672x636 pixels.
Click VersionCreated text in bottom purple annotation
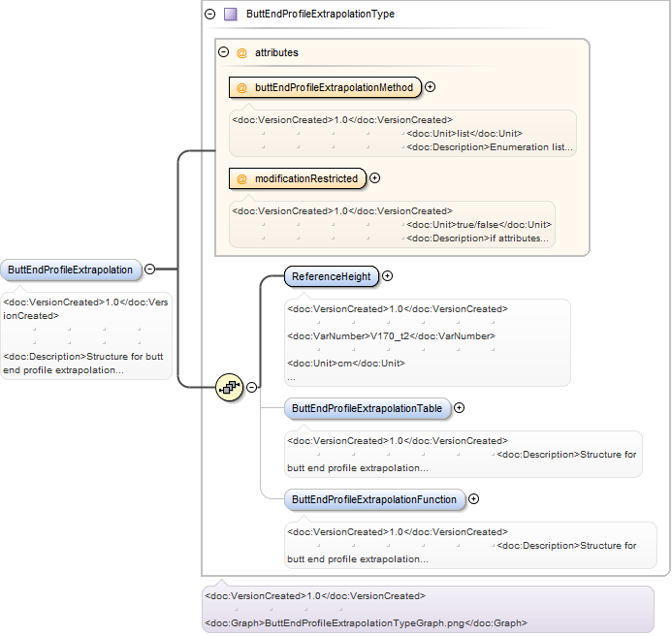pos(315,596)
